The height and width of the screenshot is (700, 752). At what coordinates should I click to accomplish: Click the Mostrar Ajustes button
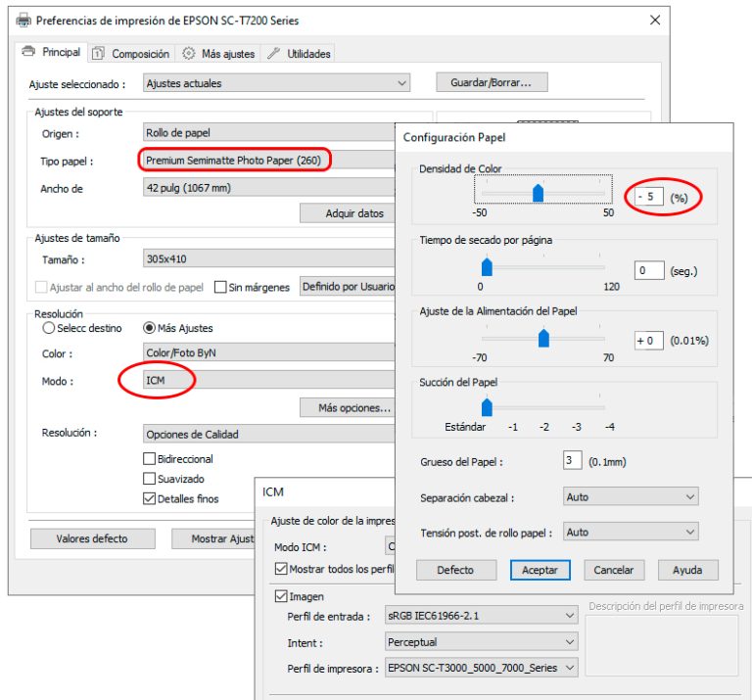click(x=213, y=538)
